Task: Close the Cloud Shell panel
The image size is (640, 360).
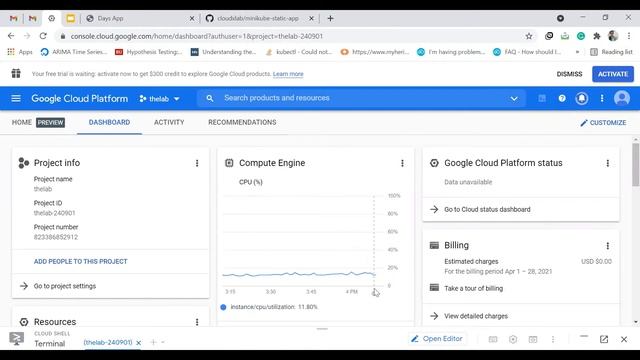Action: coord(624,339)
